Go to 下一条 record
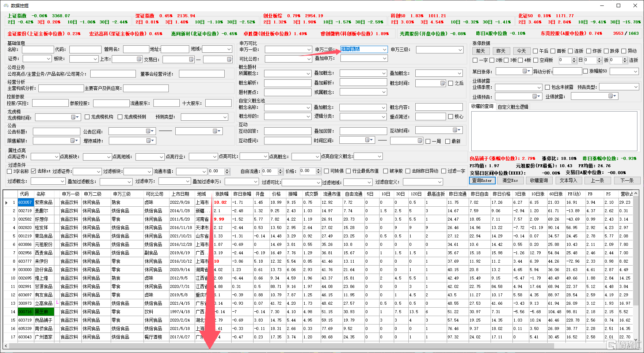This screenshot has height=353, width=644. (x=627, y=180)
